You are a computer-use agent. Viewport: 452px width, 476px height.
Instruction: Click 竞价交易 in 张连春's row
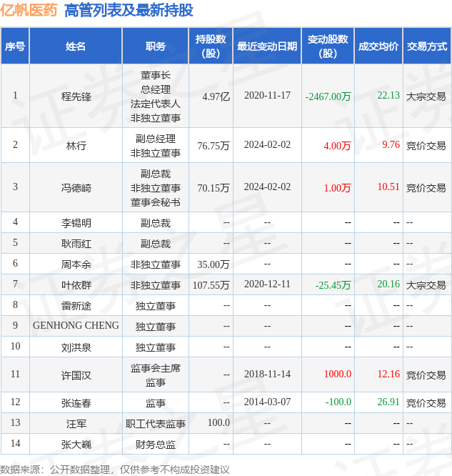[x=426, y=403]
